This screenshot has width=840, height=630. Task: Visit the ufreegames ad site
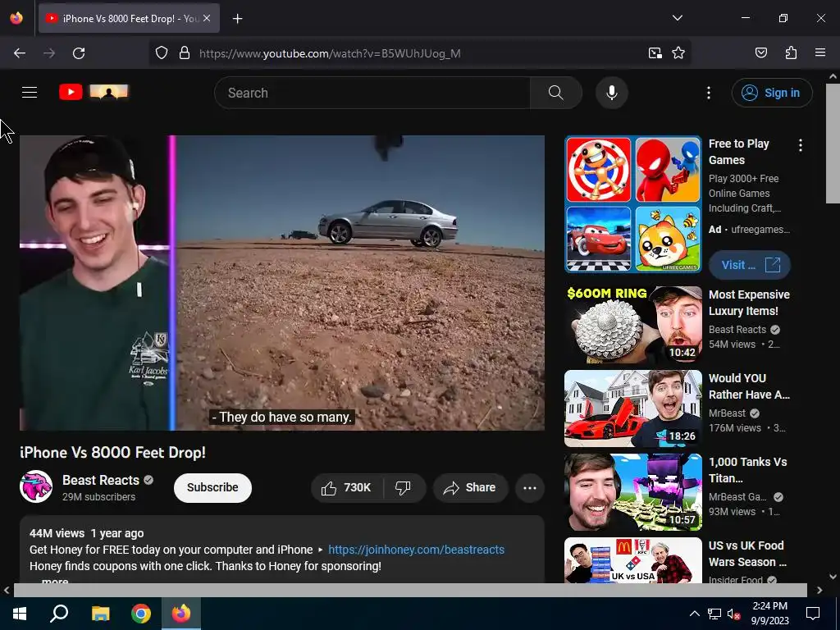pos(750,265)
